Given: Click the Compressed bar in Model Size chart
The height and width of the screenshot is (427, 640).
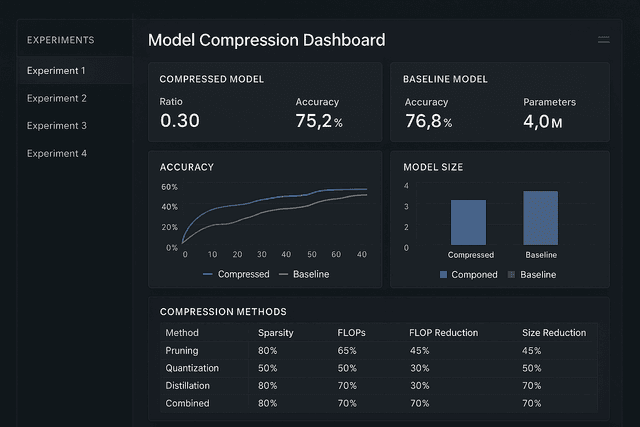Looking at the screenshot, I should pyautogui.click(x=468, y=222).
